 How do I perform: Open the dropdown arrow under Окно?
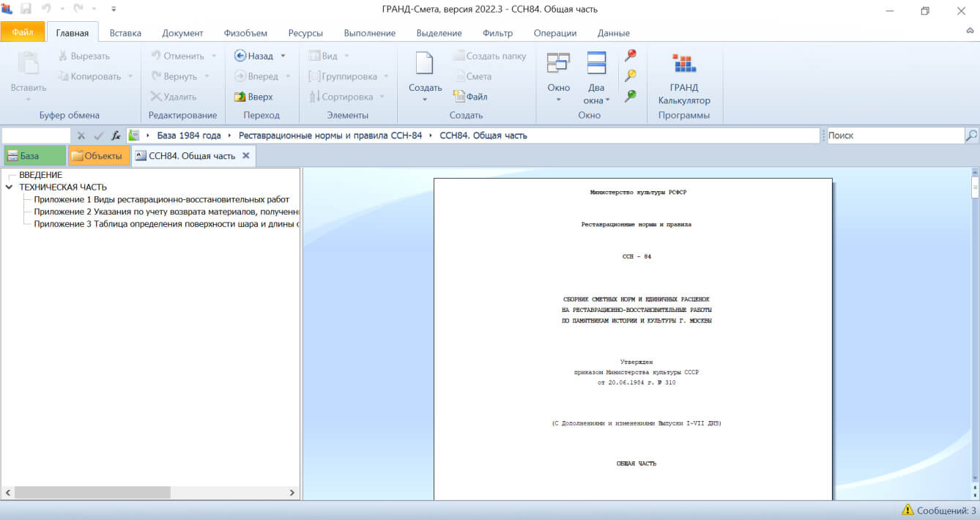[558, 100]
